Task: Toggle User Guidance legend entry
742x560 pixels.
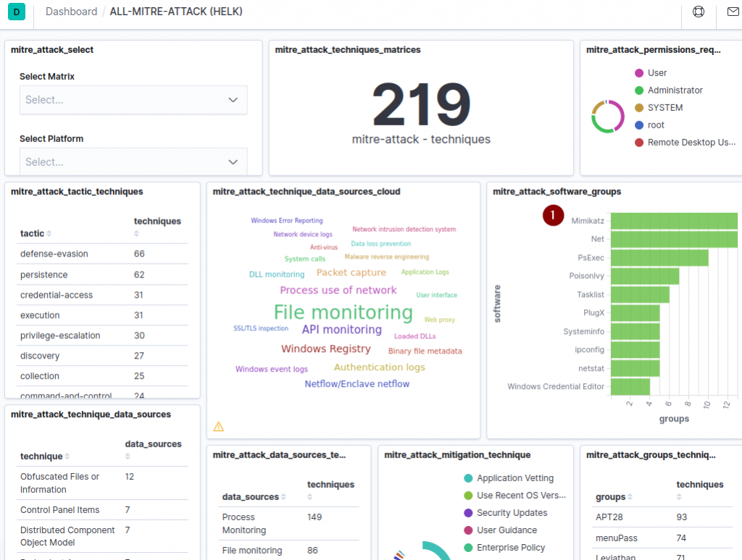Action: pyautogui.click(x=500, y=530)
